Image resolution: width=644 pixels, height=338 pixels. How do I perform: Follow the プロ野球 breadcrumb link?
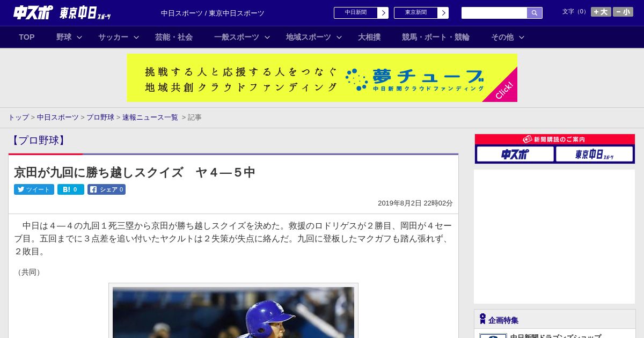pyautogui.click(x=100, y=117)
